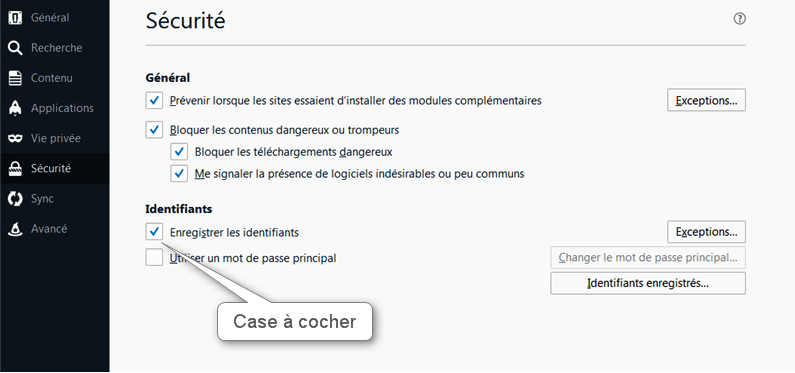This screenshot has height=373, width=795.
Task: Uncheck Prévenir lorsque les sites installent modules
Action: coord(154,100)
